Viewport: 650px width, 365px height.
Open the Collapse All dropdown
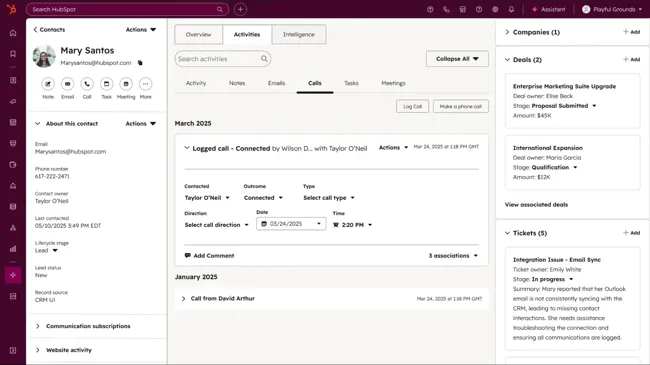pos(457,59)
